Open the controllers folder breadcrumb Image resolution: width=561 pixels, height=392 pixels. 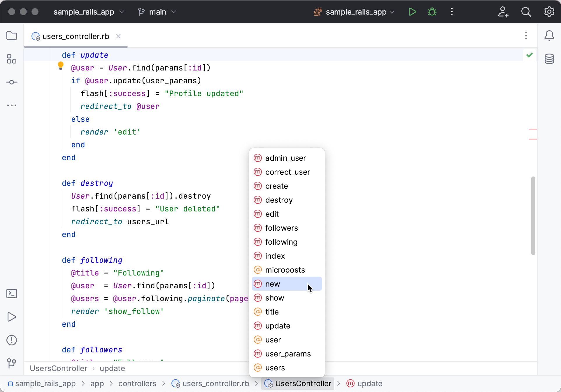pyautogui.click(x=137, y=383)
